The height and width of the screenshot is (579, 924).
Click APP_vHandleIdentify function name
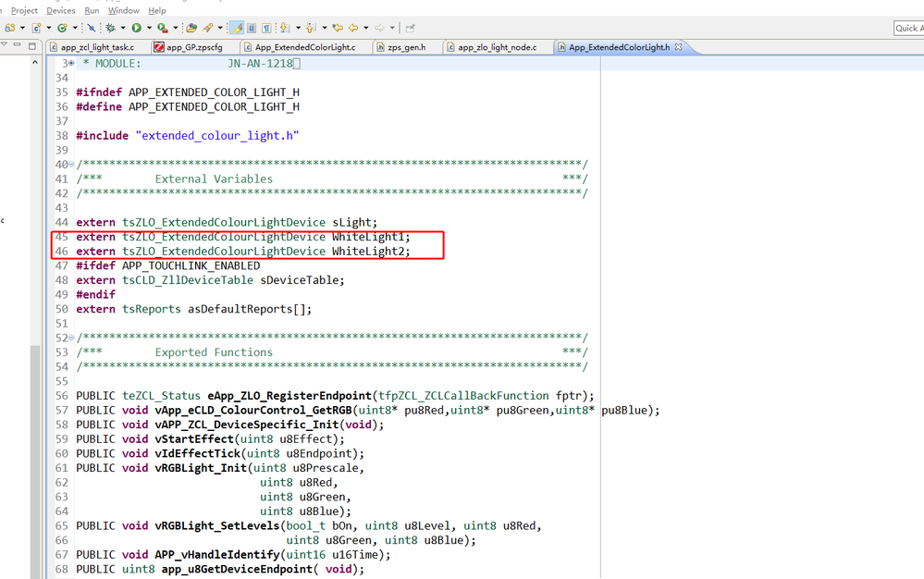[216, 555]
